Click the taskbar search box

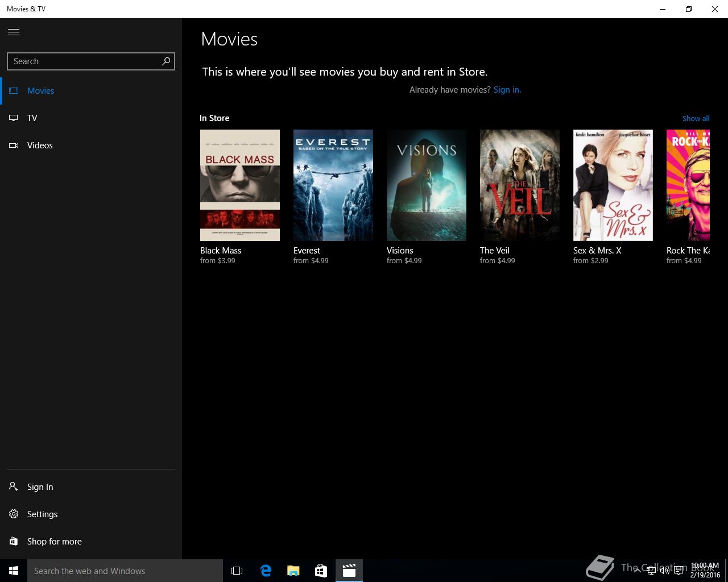(x=125, y=571)
